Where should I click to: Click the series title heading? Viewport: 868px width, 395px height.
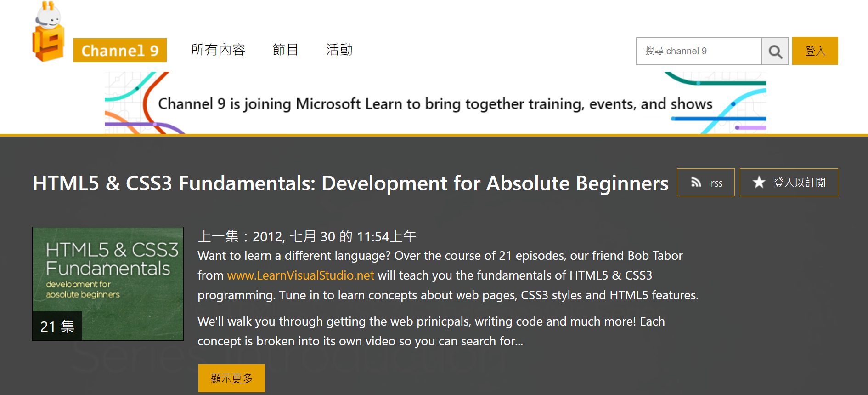(350, 183)
